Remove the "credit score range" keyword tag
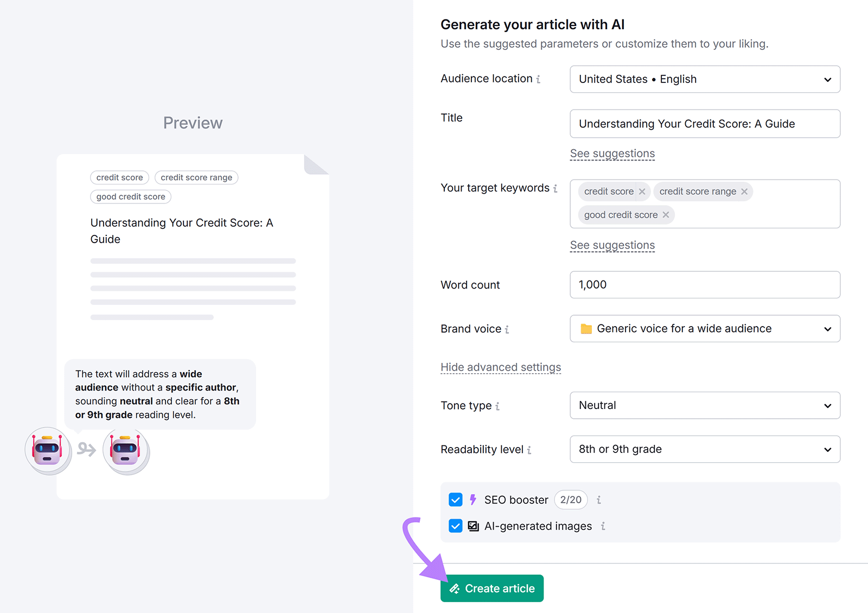Screen dimensions: 868x613 (x=745, y=191)
